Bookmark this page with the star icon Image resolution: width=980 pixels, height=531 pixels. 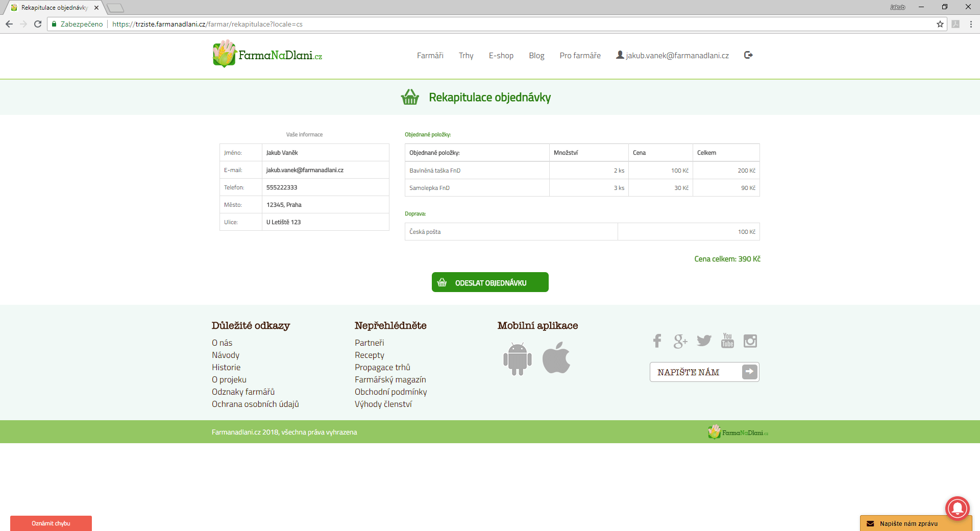940,24
